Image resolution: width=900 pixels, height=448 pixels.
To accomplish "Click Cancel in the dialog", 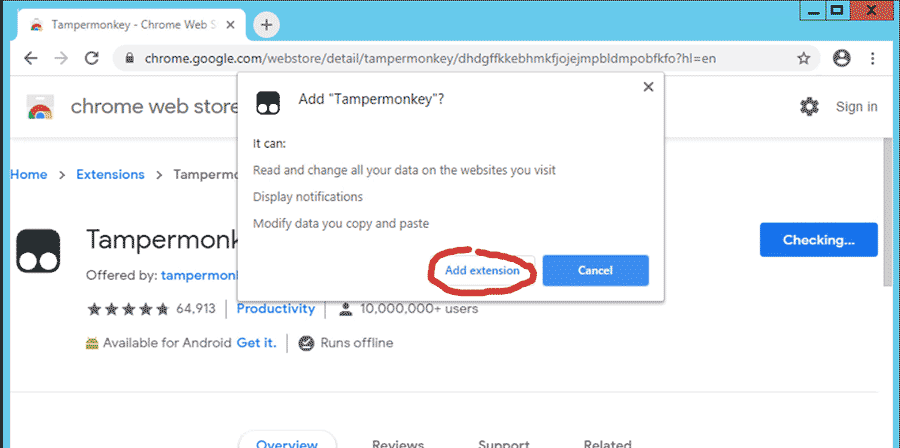I will pos(596,270).
